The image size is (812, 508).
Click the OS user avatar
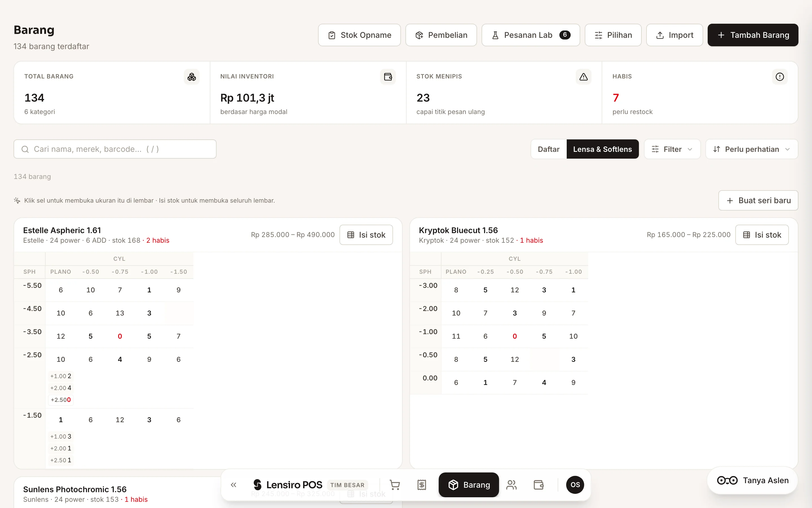(575, 485)
